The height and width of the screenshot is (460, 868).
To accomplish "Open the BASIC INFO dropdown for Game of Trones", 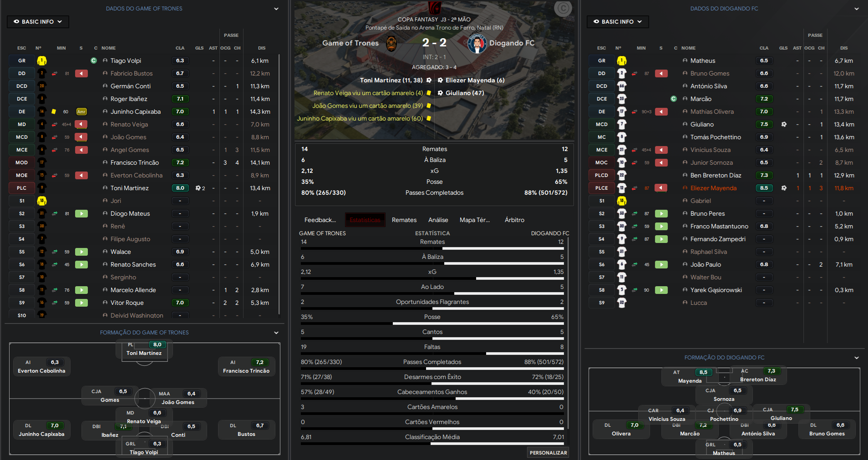I will point(38,21).
